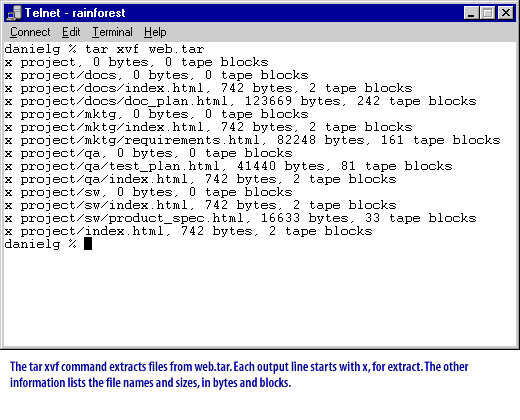The width and height of the screenshot is (520, 420).
Task: Click the Telnet - rainforest title bar text
Action: [75, 13]
